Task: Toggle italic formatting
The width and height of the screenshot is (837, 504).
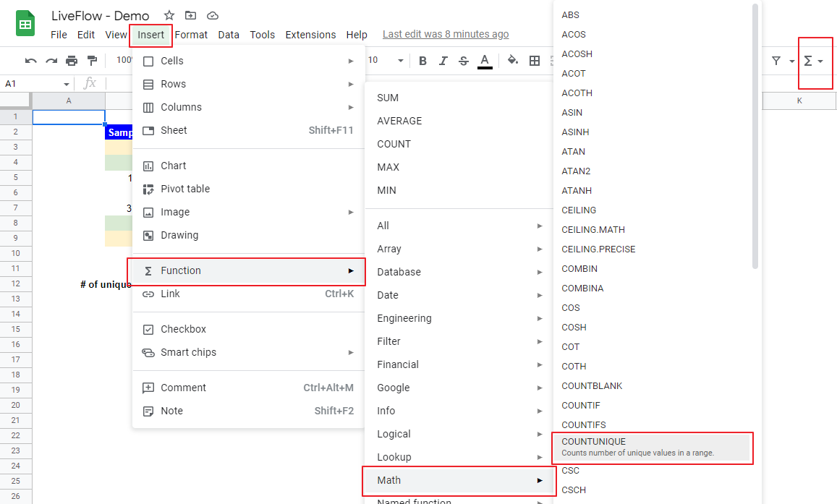Action: coord(443,61)
